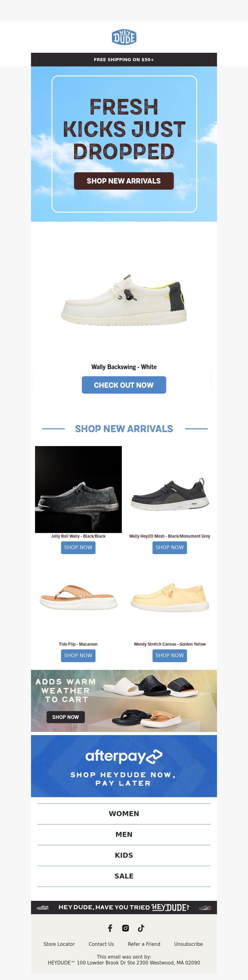Click the Wally Backswing white shoe image
Screen dimensions: 248x980
point(124,299)
